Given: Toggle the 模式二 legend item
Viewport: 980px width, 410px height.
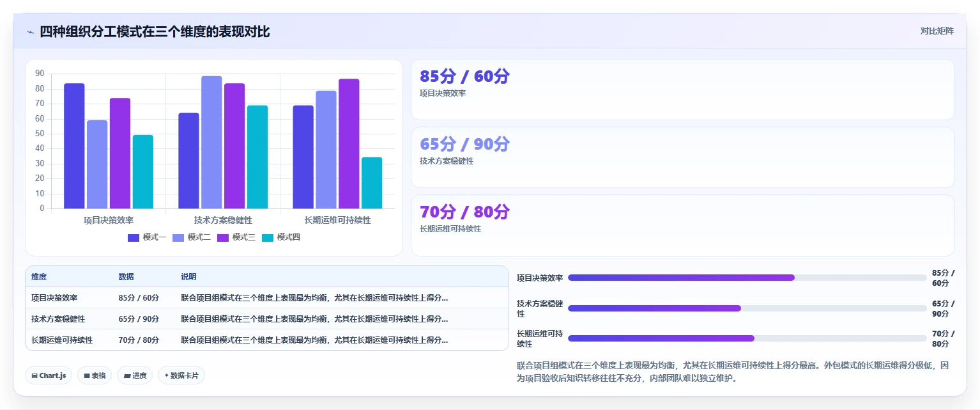Looking at the screenshot, I should pyautogui.click(x=192, y=237).
